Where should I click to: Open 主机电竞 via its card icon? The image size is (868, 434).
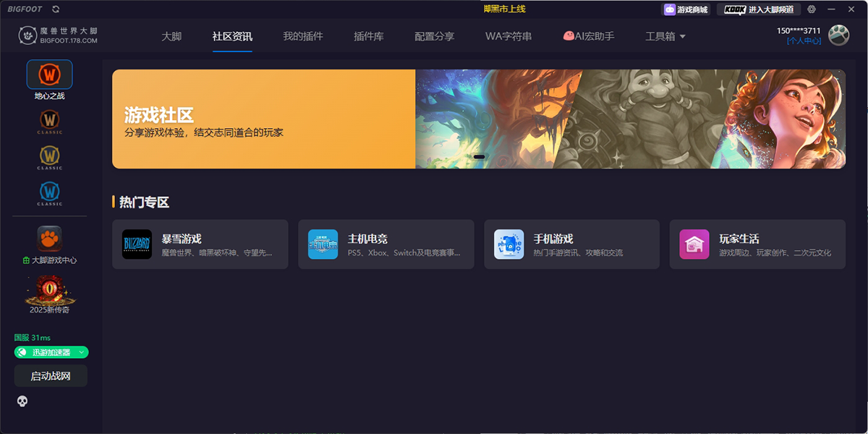323,244
